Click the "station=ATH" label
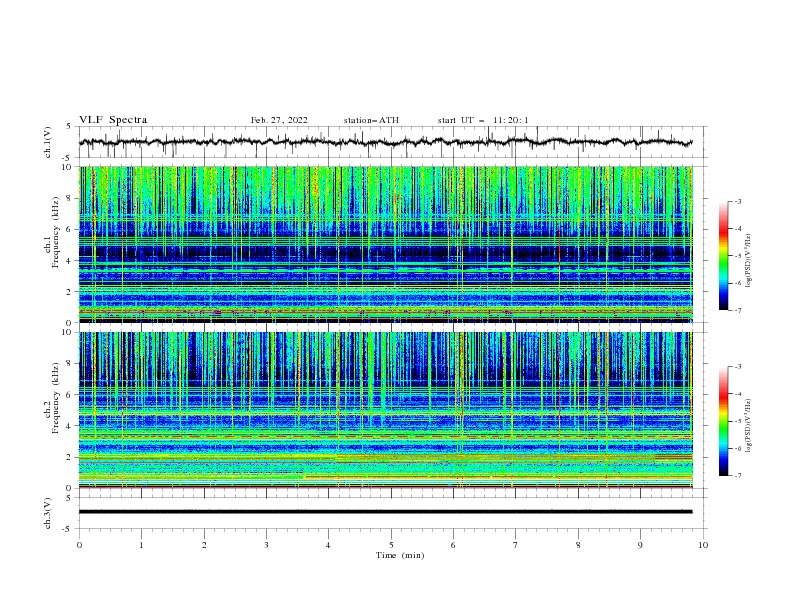 [371, 120]
